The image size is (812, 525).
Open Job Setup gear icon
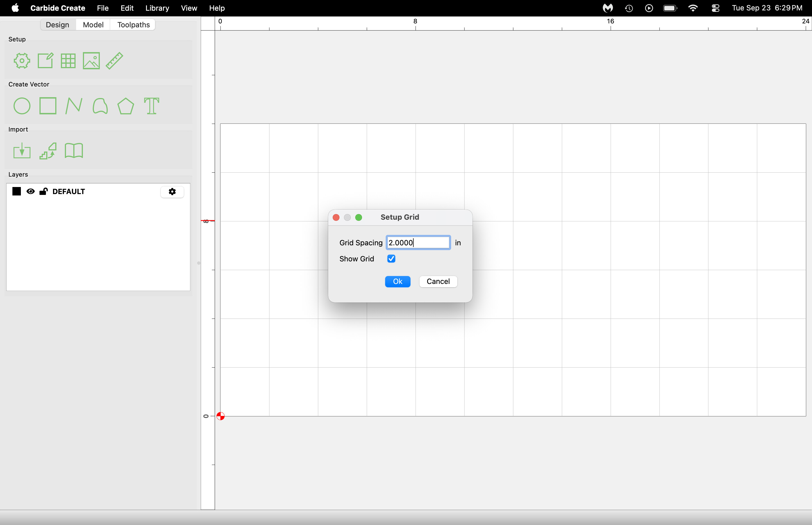(x=22, y=61)
